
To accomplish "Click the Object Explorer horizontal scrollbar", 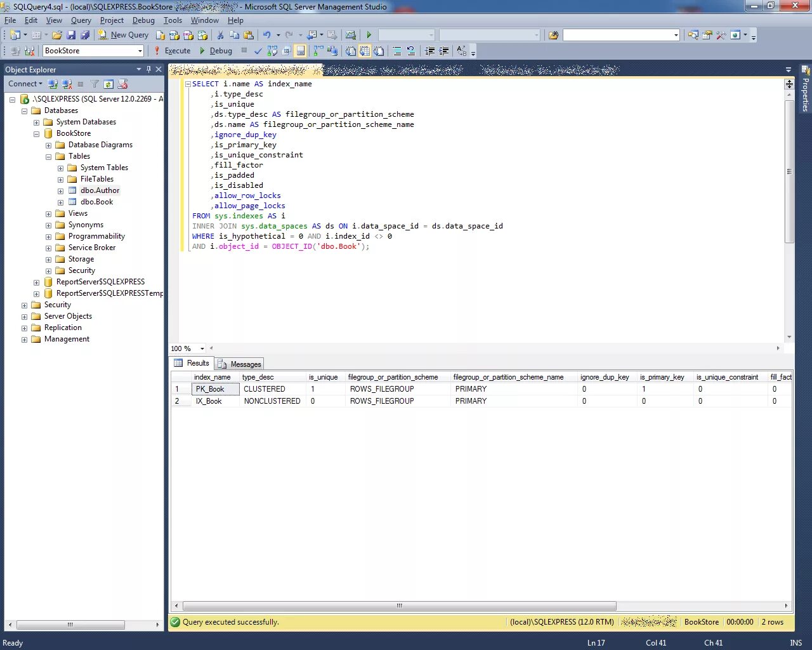I will 70,625.
